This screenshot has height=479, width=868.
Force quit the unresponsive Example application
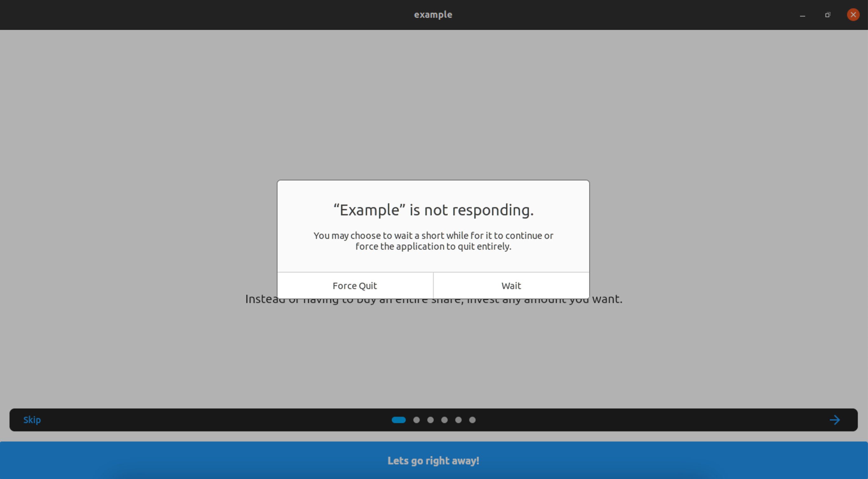pos(355,286)
